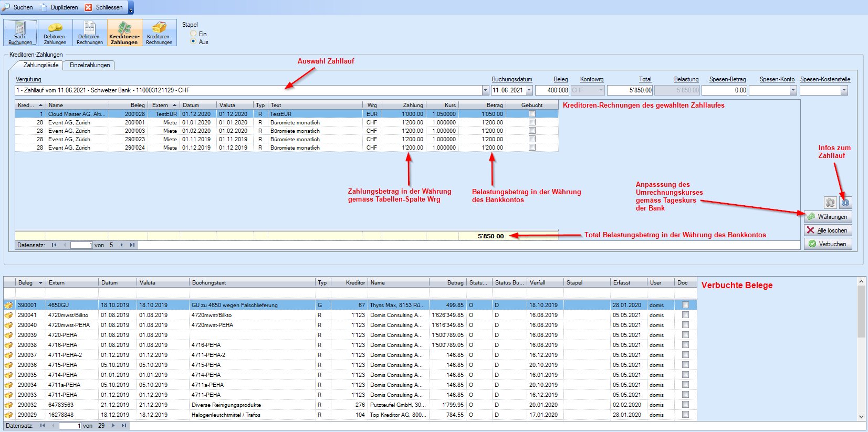This screenshot has width=868, height=432.
Task: Select the Zahlungsläufe tab
Action: tap(41, 65)
